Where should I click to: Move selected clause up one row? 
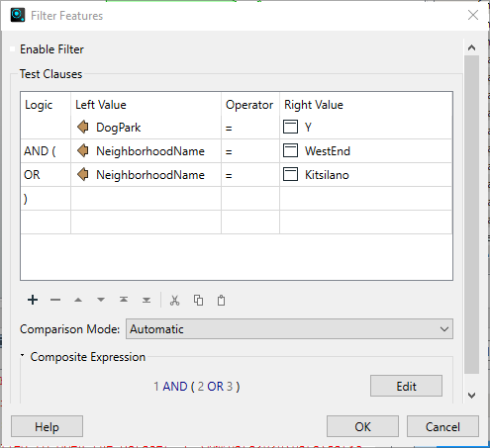coord(78,300)
